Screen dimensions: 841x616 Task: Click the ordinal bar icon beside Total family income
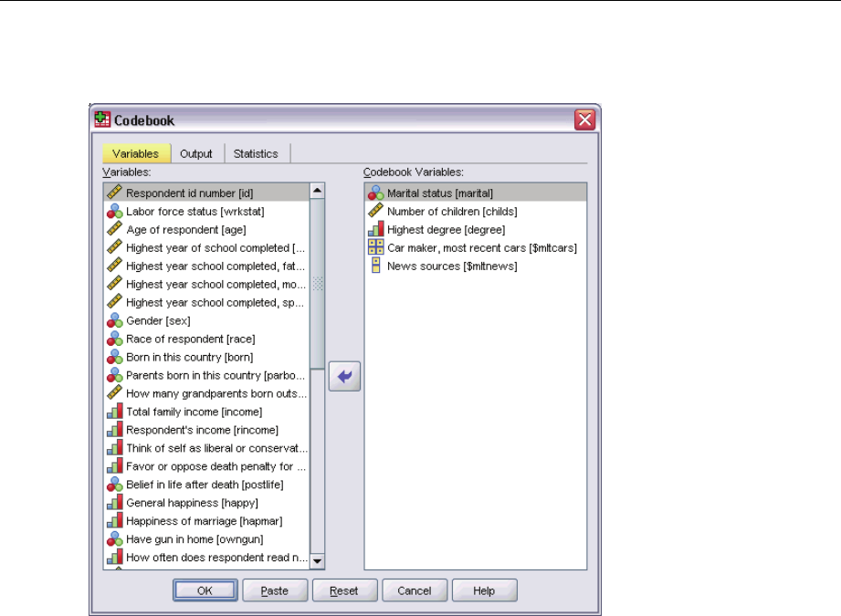(x=114, y=412)
